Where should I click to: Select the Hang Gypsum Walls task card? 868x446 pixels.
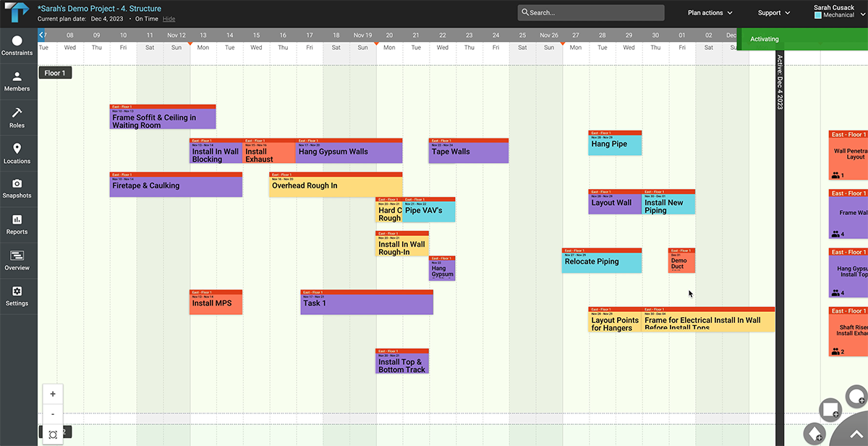tap(349, 151)
